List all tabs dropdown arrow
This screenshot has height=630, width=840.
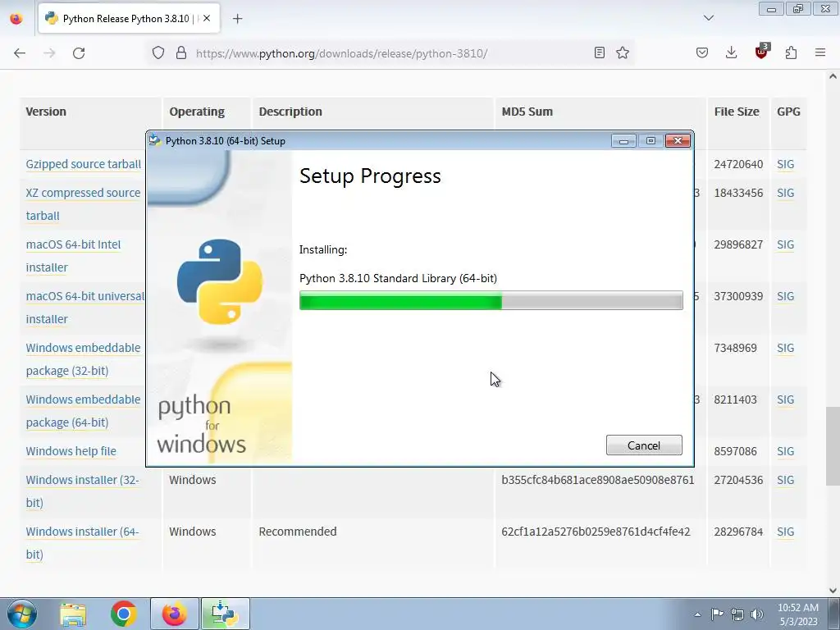[708, 18]
